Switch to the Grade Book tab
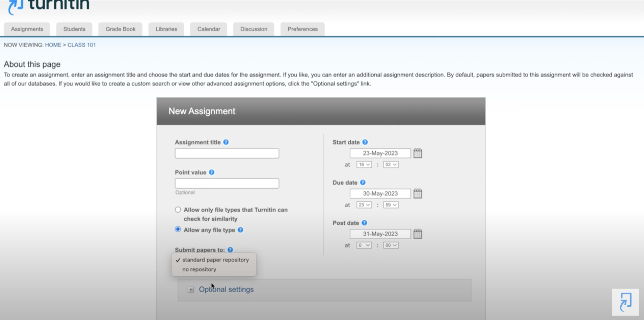 pyautogui.click(x=120, y=29)
